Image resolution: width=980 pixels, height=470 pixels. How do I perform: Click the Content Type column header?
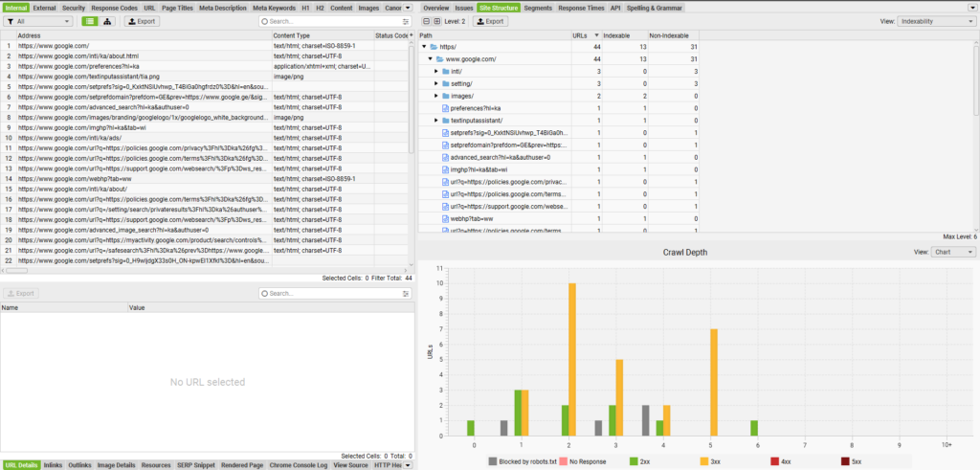[x=323, y=35]
